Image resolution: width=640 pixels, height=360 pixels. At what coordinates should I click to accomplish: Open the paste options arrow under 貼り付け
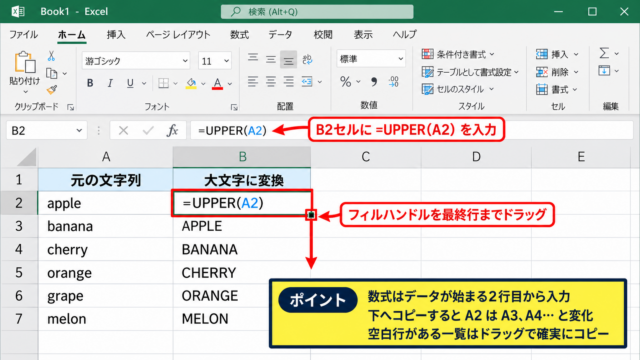(x=25, y=92)
